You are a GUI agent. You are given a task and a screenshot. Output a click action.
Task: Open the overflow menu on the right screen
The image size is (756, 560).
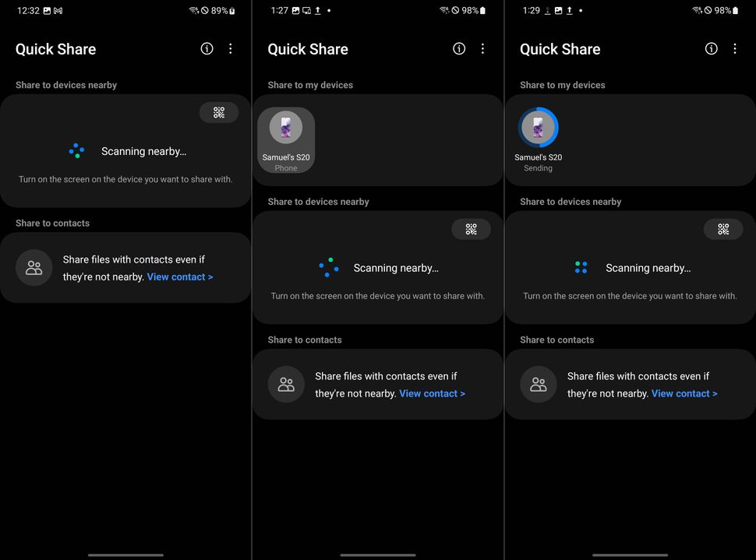click(x=735, y=48)
